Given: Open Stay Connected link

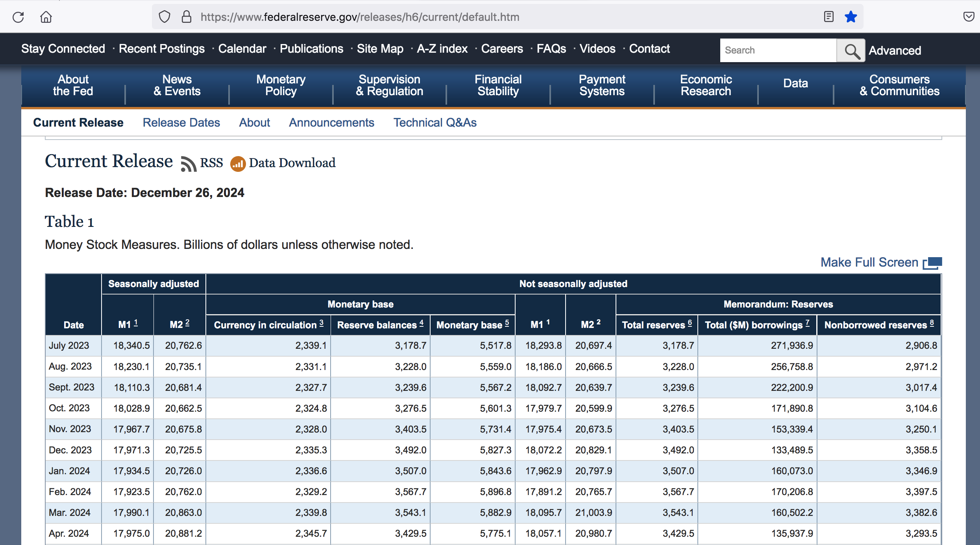Looking at the screenshot, I should pos(63,49).
